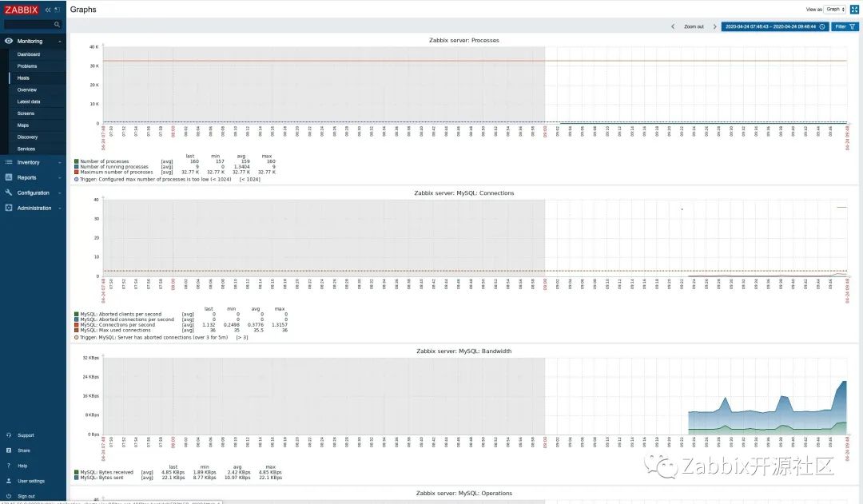Screen dimensions: 863x504
Task: Collapse the Monitoring section arrow
Action: 59,42
